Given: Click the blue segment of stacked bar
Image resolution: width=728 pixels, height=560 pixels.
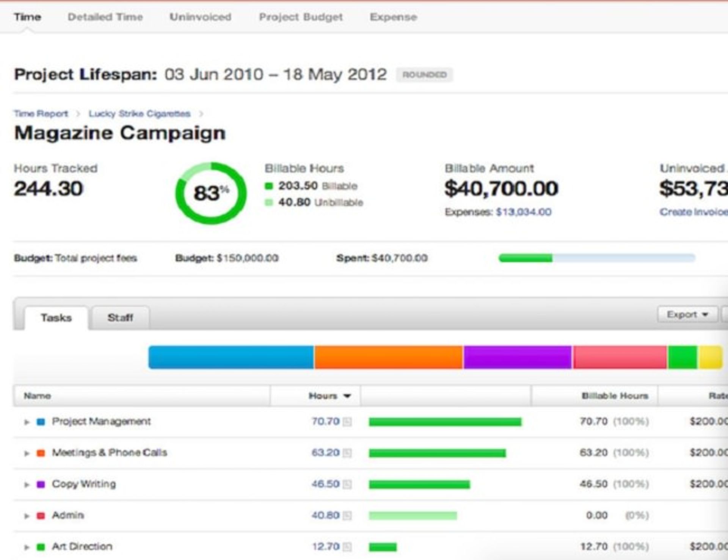Looking at the screenshot, I should click(231, 357).
